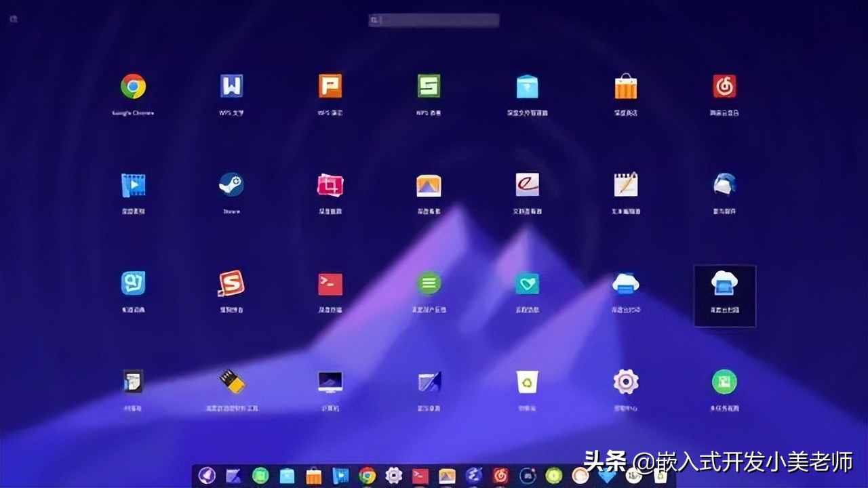Toggle launcher view mode icon in corner
Image resolution: width=868 pixels, height=488 pixels.
click(14, 19)
